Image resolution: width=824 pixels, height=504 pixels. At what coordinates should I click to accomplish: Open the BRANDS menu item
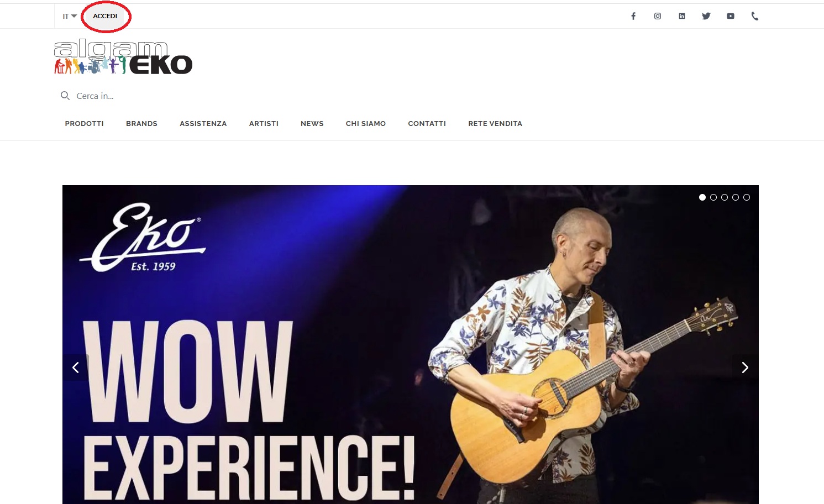click(141, 124)
